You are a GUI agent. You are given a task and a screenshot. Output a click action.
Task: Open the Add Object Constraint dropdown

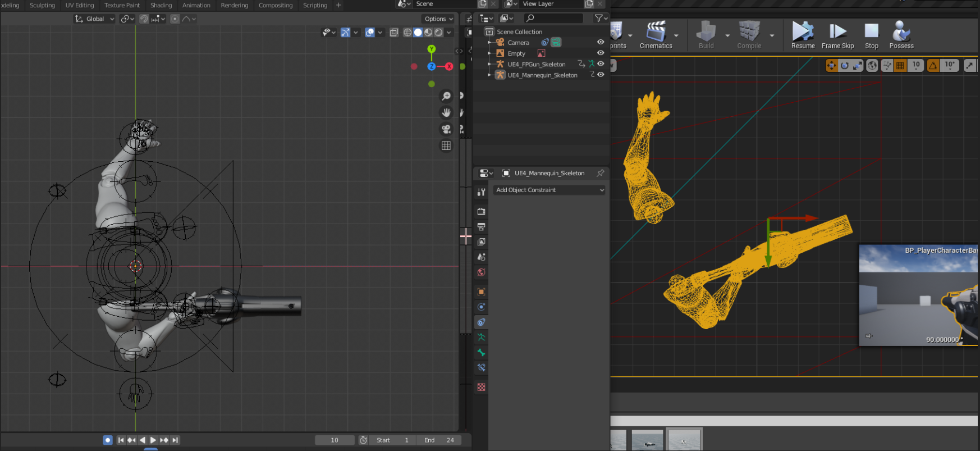pyautogui.click(x=549, y=190)
